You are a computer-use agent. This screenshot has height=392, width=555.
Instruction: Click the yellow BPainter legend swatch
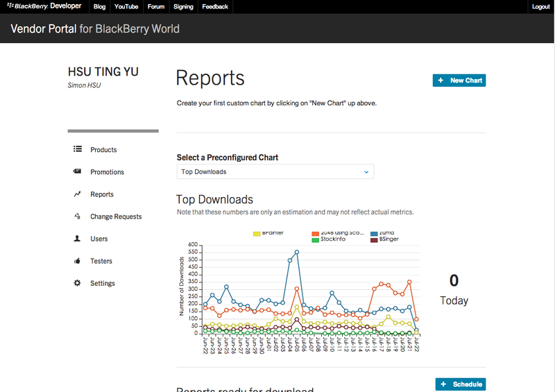click(257, 233)
